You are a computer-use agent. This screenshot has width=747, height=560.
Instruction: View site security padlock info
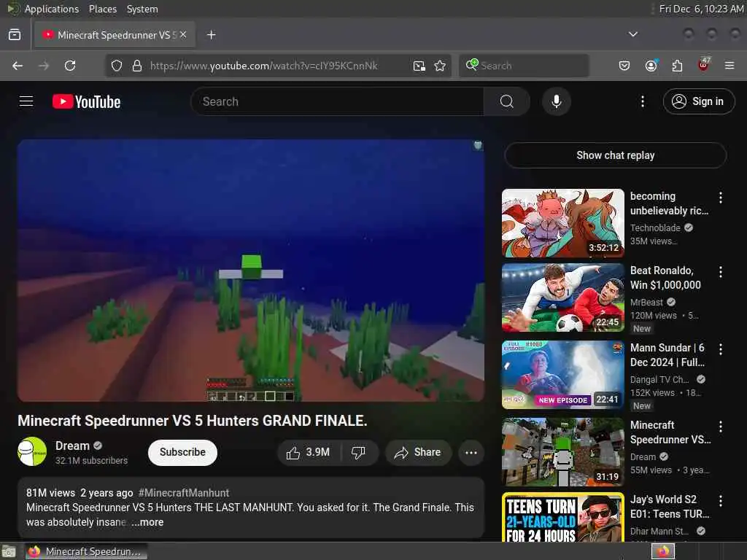click(136, 66)
